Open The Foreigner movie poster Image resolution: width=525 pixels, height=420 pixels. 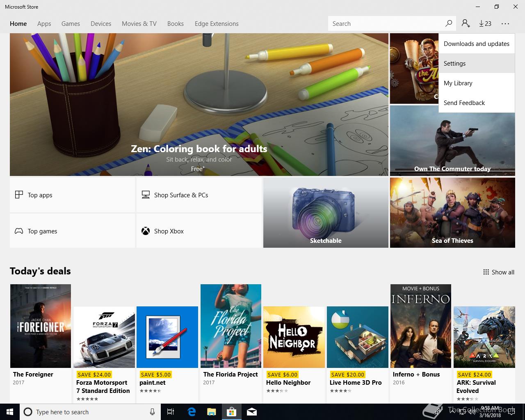(41, 326)
